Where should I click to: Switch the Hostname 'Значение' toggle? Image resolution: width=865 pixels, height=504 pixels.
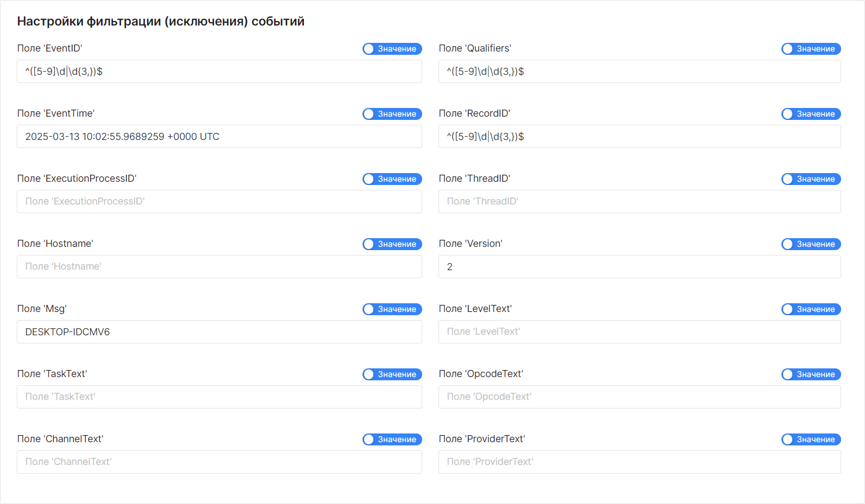tap(392, 244)
